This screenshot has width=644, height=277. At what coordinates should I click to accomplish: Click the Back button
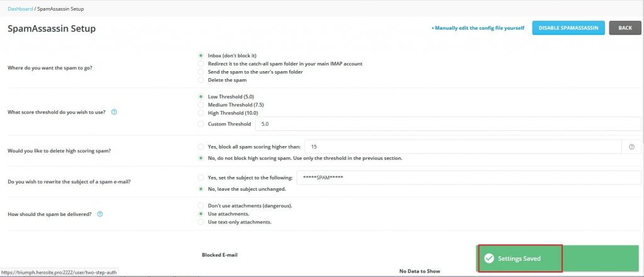625,28
